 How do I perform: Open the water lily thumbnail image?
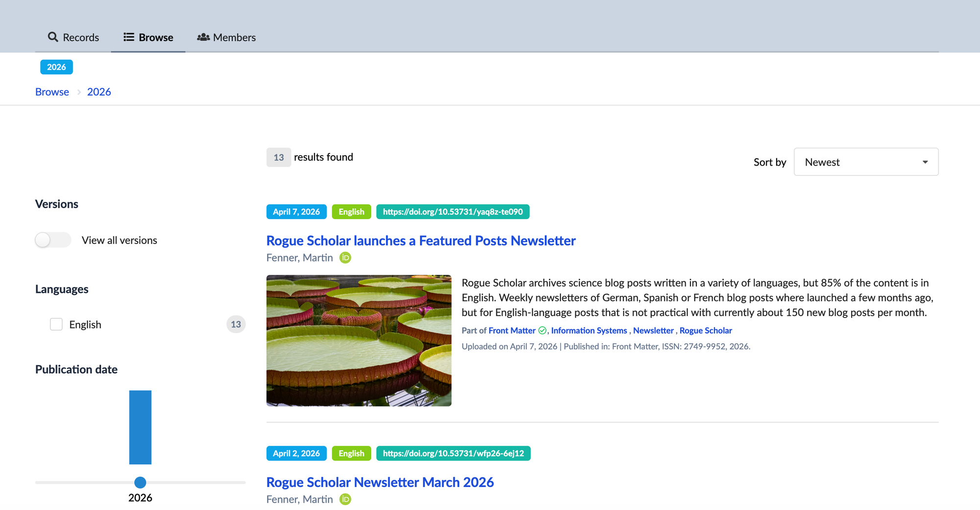point(359,340)
